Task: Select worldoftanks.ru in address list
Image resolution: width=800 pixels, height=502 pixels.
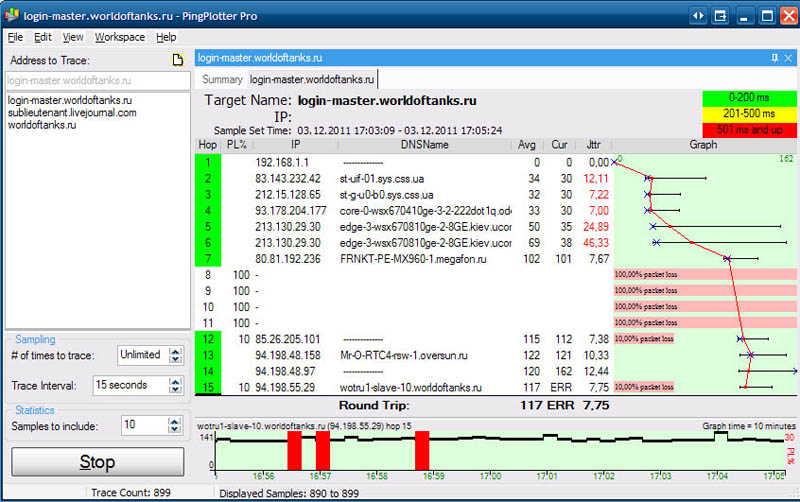Action: point(42,125)
